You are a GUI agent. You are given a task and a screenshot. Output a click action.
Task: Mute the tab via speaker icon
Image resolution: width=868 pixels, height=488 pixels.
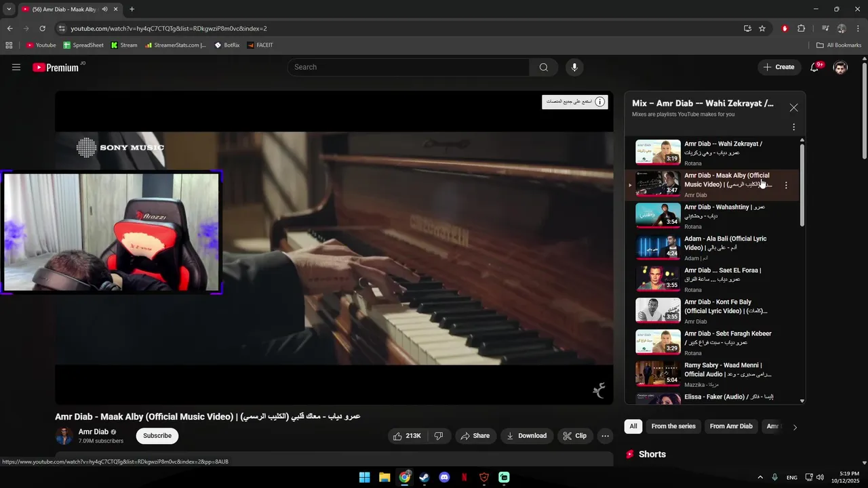pyautogui.click(x=104, y=9)
